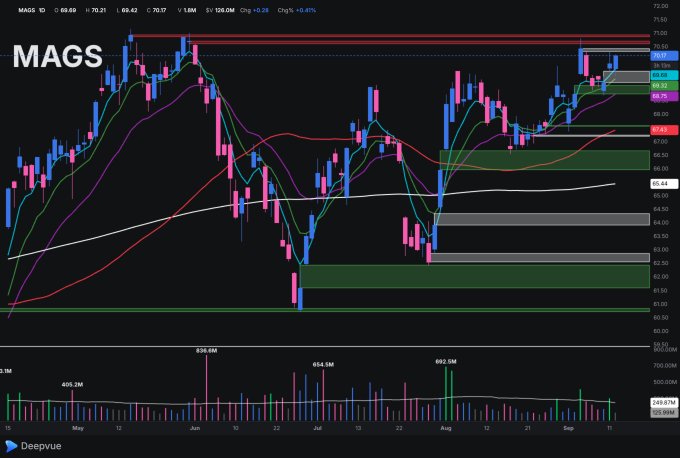Click the Aug date axis label
This screenshot has height=458, width=680.
(x=446, y=428)
